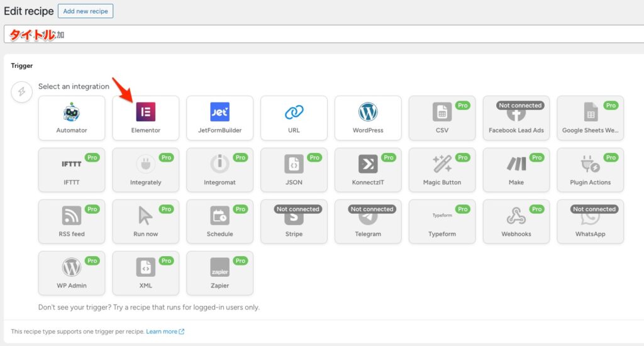
Task: Click the Pro badge on Zapier tile
Action: 240,261
